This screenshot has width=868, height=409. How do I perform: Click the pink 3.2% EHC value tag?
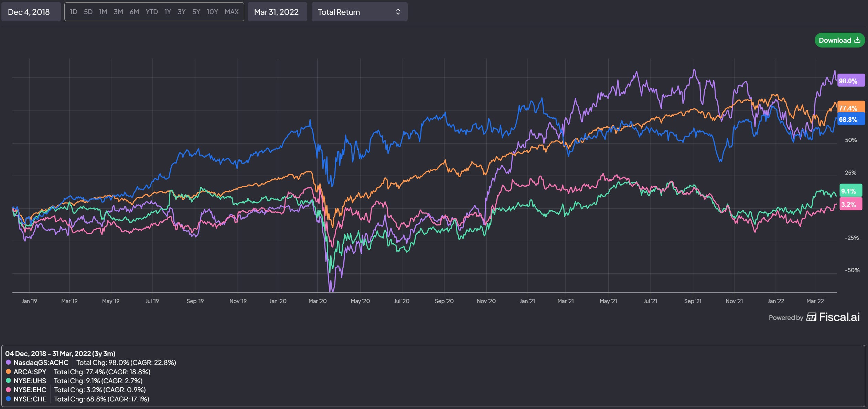pos(850,204)
